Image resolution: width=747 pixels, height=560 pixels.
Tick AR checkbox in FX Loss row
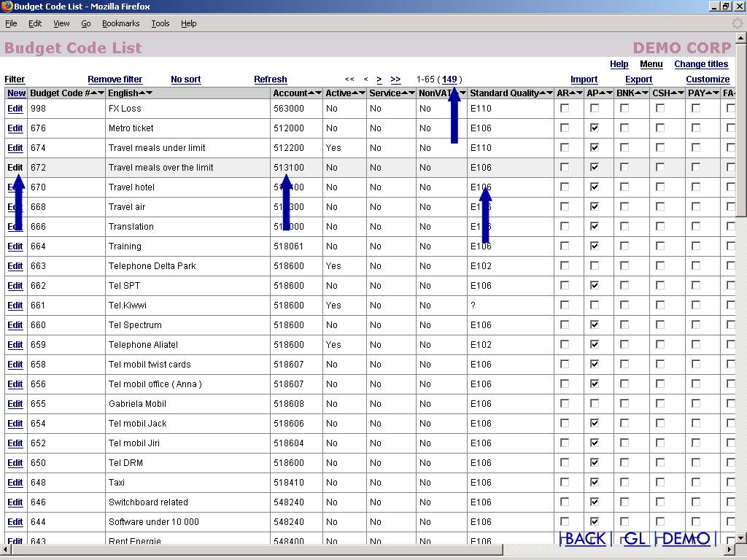coord(565,109)
